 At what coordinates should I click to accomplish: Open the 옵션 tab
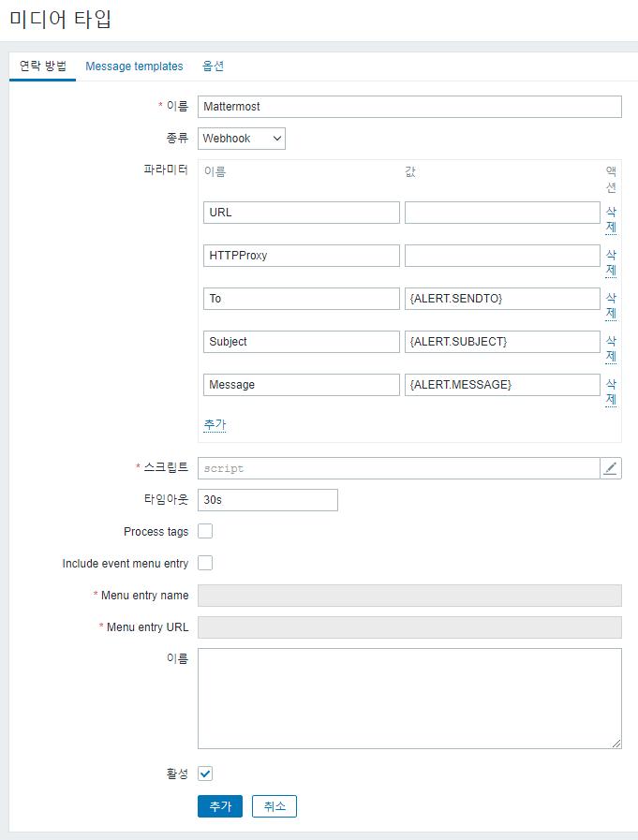(x=213, y=66)
